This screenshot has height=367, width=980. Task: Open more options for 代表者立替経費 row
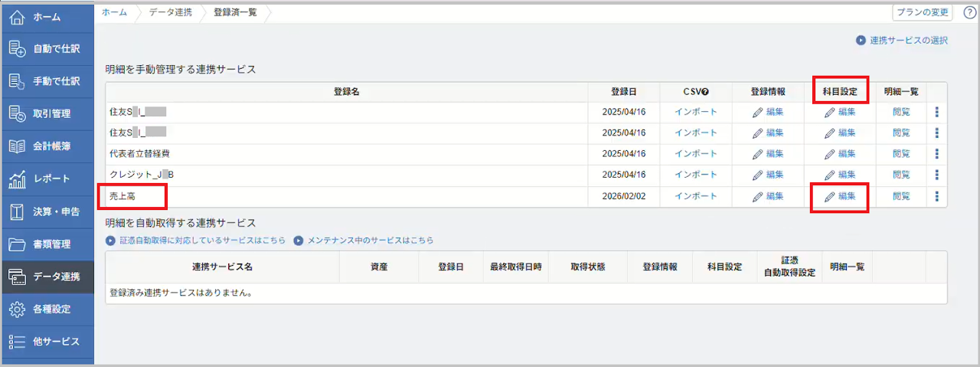coord(937,154)
